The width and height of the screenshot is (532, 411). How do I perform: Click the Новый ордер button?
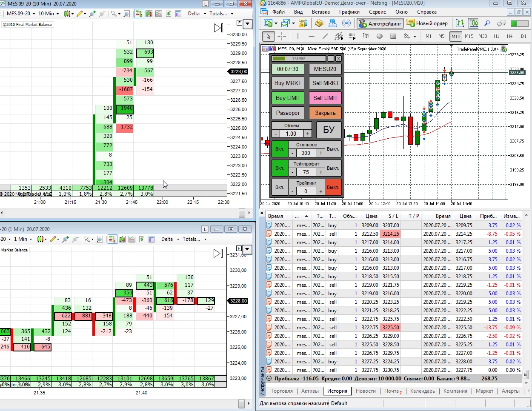[427, 23]
